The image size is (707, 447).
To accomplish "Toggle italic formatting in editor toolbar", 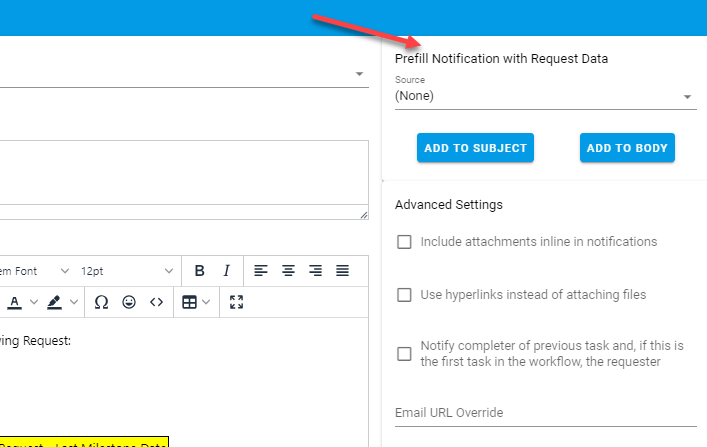I will [226, 271].
